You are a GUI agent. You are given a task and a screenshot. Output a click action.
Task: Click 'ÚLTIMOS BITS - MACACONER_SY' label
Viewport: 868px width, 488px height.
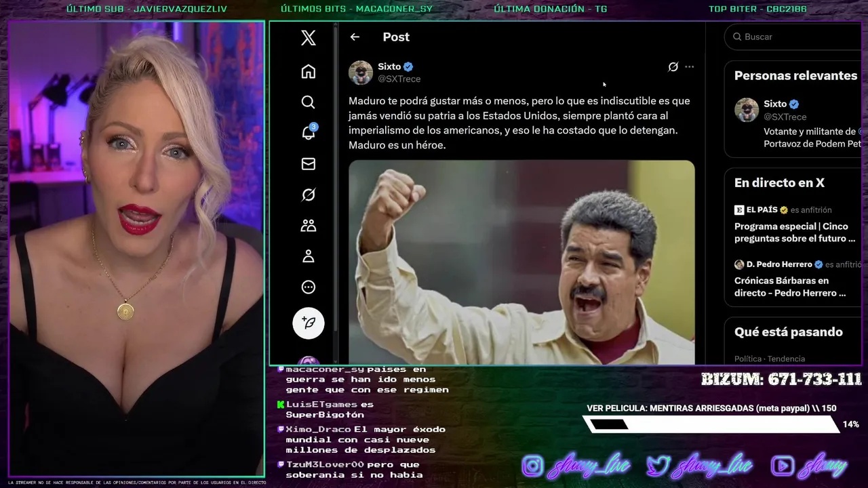357,9
